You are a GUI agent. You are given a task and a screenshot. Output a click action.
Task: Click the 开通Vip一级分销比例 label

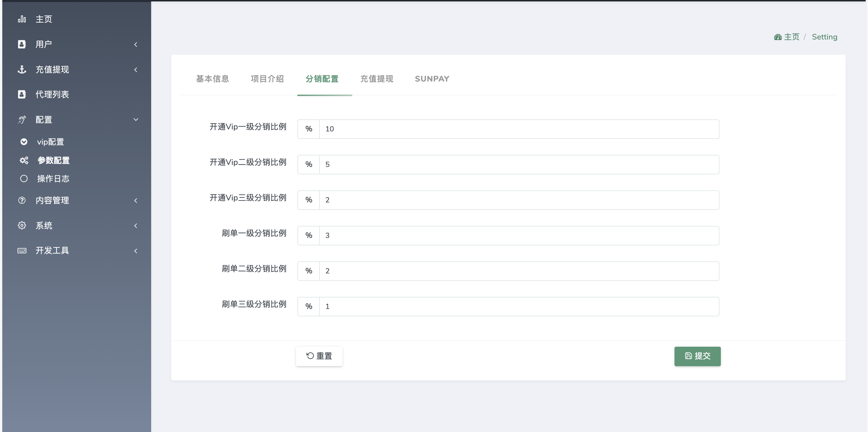(x=248, y=127)
